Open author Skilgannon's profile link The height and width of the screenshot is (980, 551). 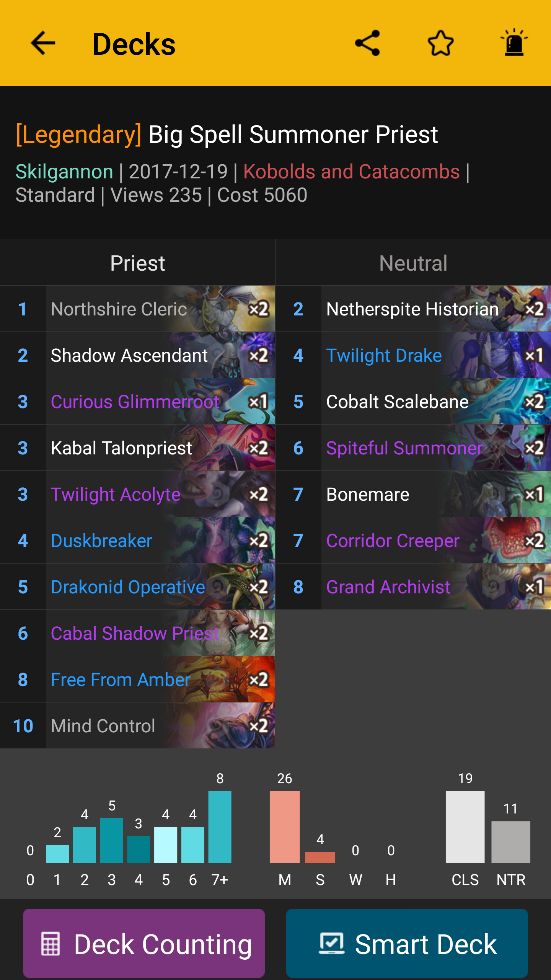[x=64, y=171]
